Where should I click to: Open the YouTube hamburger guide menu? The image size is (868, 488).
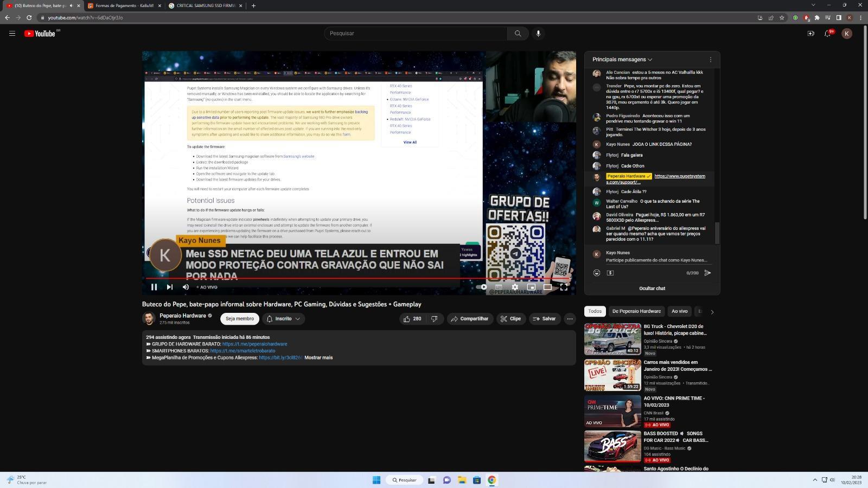pos(12,34)
